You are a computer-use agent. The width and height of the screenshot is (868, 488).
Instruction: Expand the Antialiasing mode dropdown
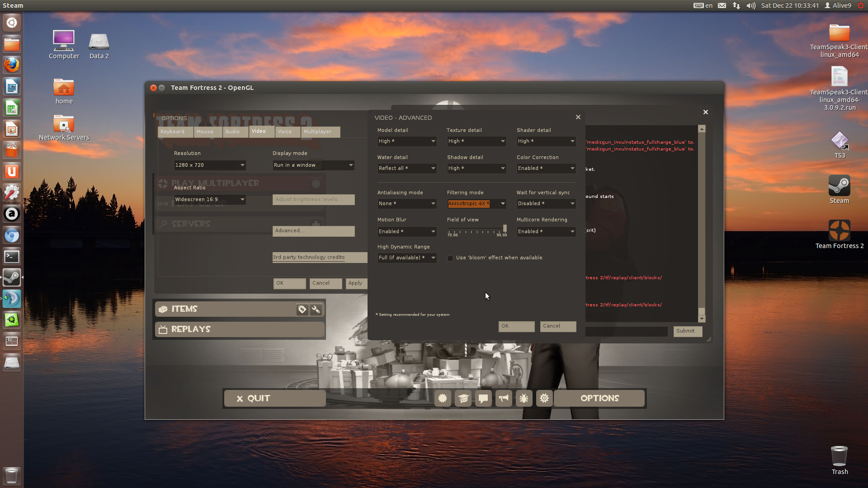click(x=407, y=204)
